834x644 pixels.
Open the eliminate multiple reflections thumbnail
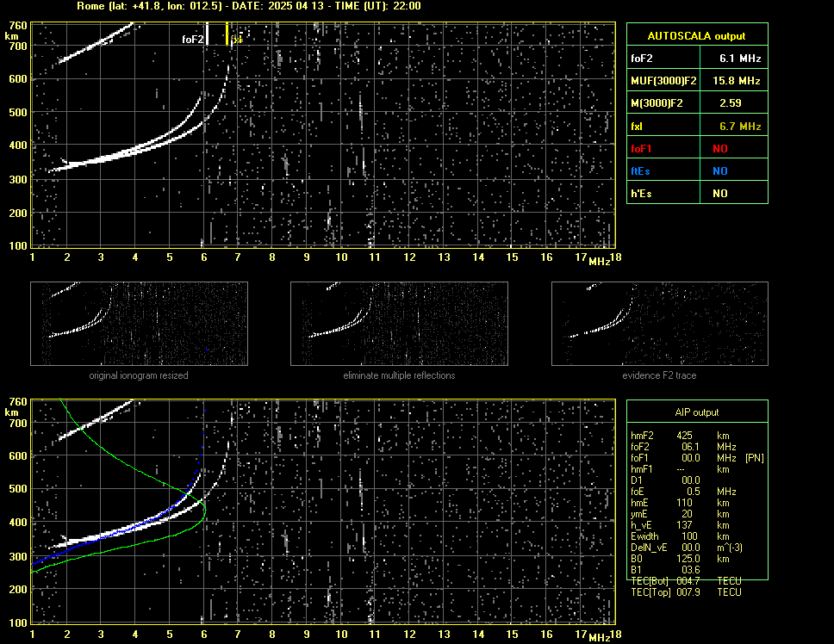coord(399,324)
